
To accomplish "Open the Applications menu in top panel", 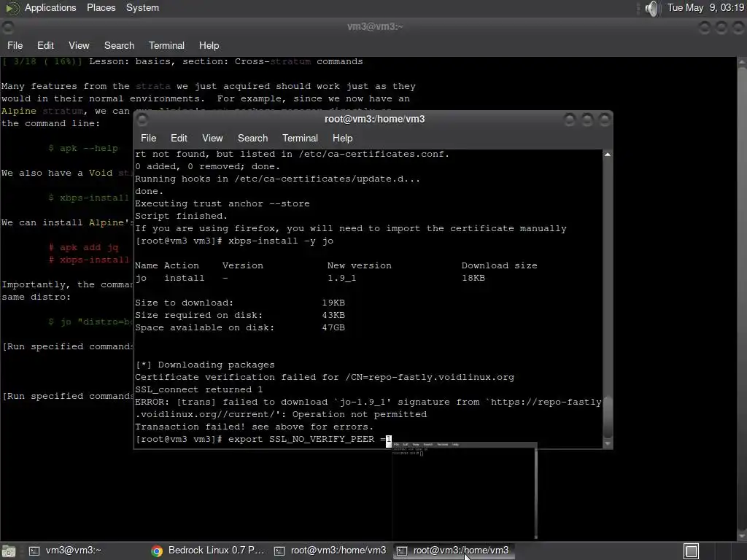I will point(50,7).
